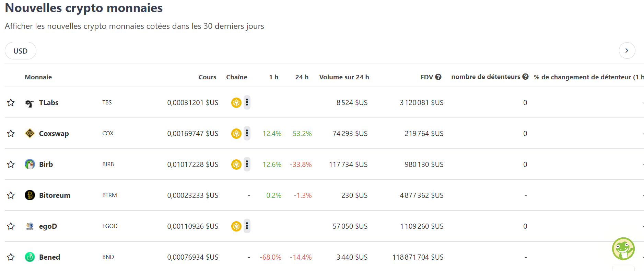The height and width of the screenshot is (271, 644).
Task: Click the Birb parrot logo
Action: [30, 164]
